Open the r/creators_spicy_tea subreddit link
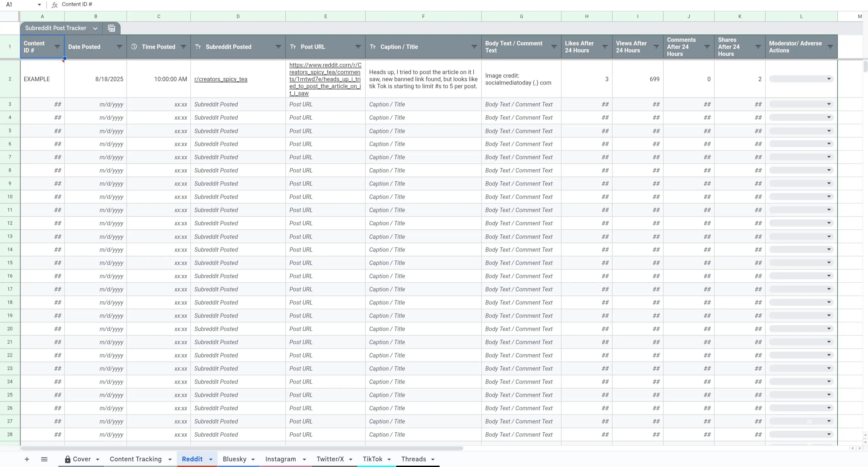The height and width of the screenshot is (467, 868). pyautogui.click(x=221, y=79)
